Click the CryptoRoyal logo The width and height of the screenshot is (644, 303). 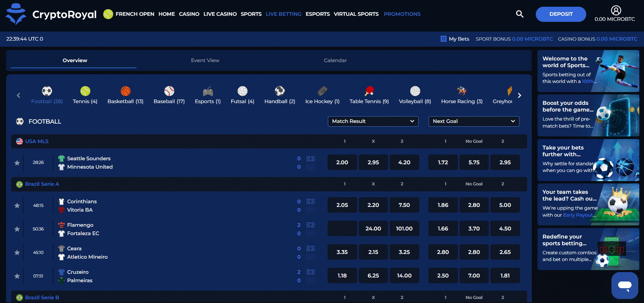pos(51,14)
